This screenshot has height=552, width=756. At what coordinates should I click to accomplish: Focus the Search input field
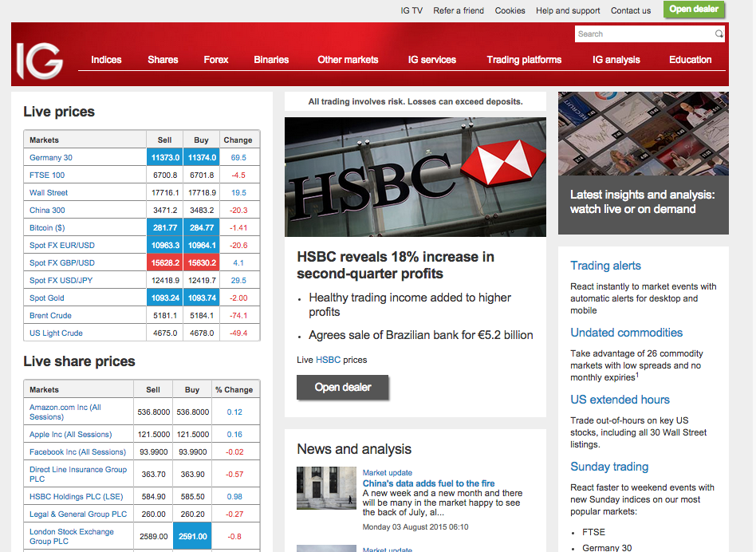pos(644,34)
